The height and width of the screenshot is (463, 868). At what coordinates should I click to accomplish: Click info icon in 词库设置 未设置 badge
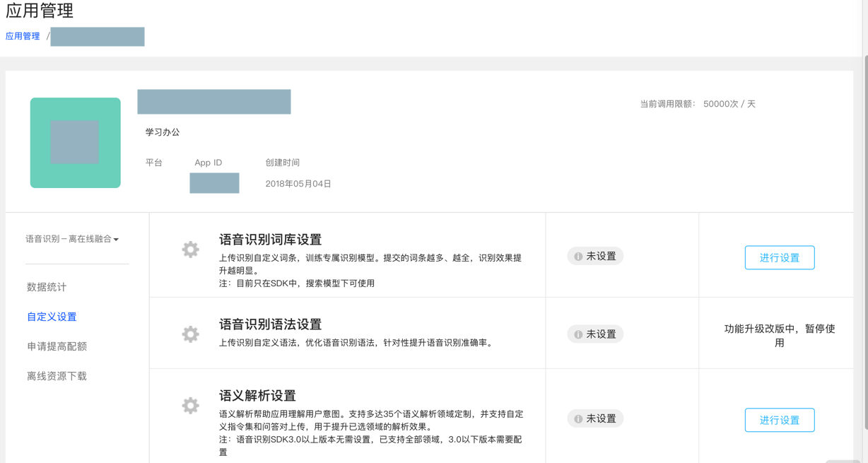click(578, 257)
